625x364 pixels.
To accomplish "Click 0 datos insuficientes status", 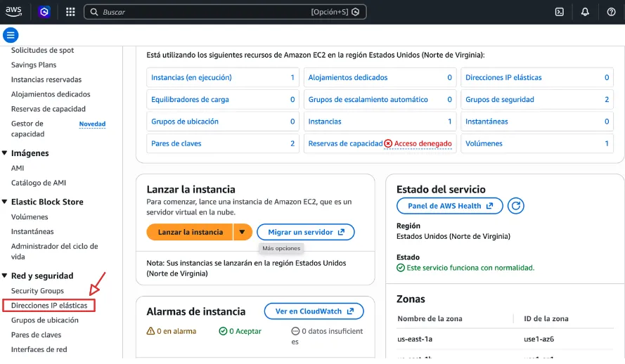I will click(327, 336).
